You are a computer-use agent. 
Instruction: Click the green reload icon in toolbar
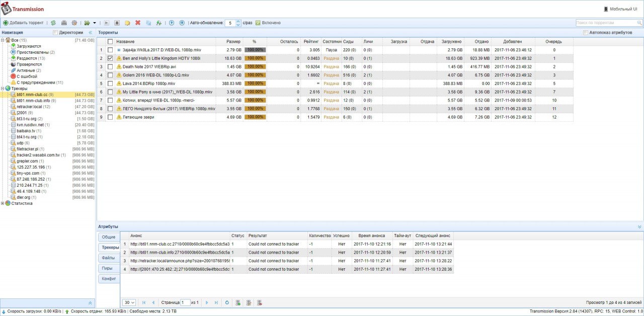(x=53, y=23)
